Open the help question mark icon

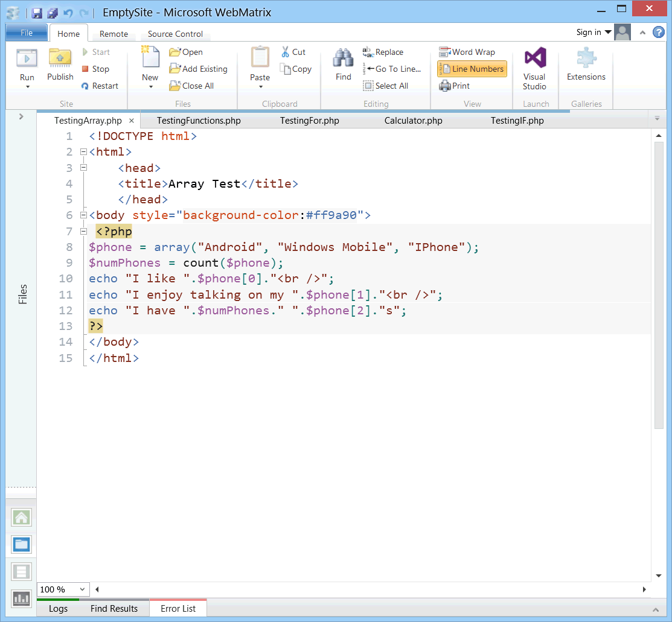click(658, 32)
